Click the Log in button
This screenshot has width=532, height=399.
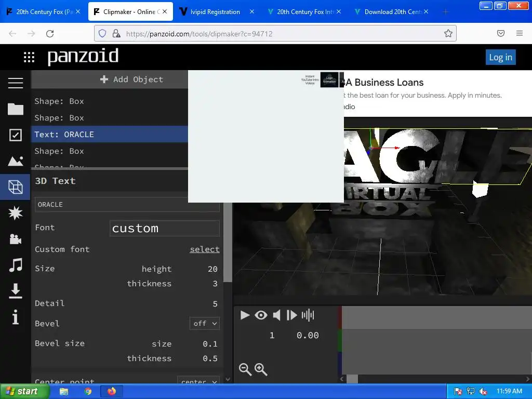tap(500, 57)
